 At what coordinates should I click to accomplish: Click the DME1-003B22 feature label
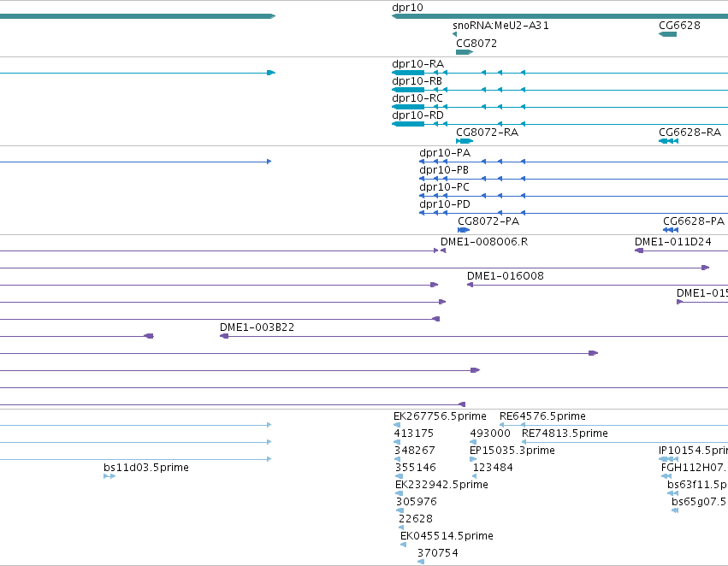coord(257,327)
